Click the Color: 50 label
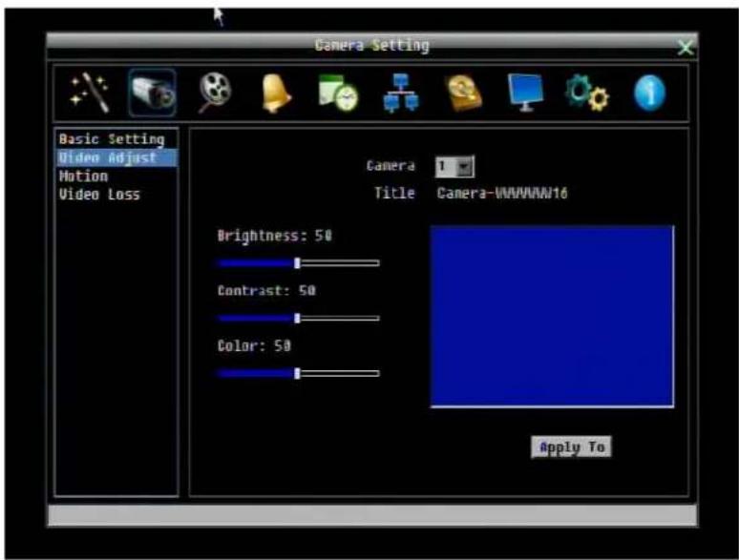The width and height of the screenshot is (739, 560). coord(254,346)
